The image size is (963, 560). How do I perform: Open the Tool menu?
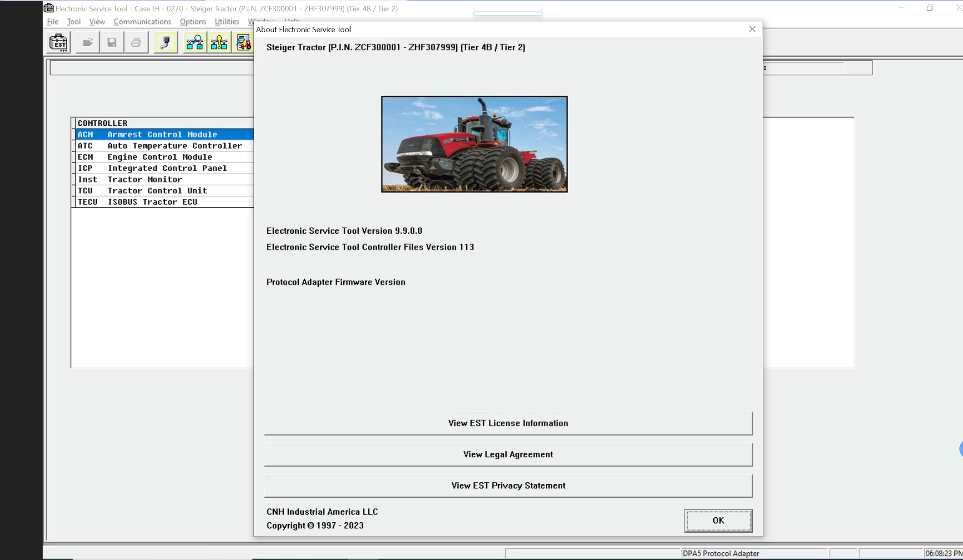pyautogui.click(x=74, y=22)
